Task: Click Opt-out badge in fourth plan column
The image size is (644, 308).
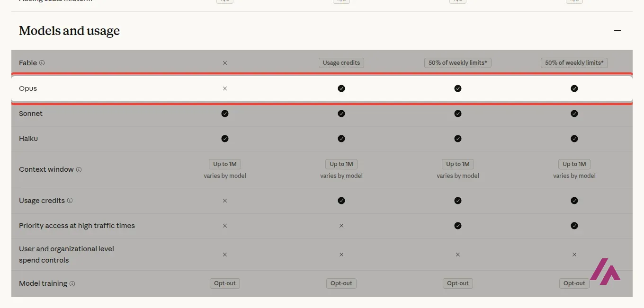Action: (x=574, y=283)
